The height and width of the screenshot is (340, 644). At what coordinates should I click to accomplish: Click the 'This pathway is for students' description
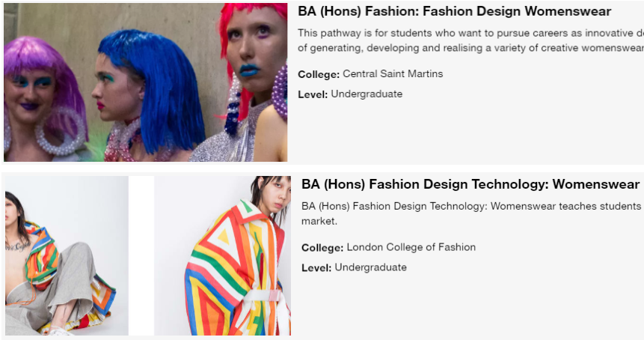point(470,40)
